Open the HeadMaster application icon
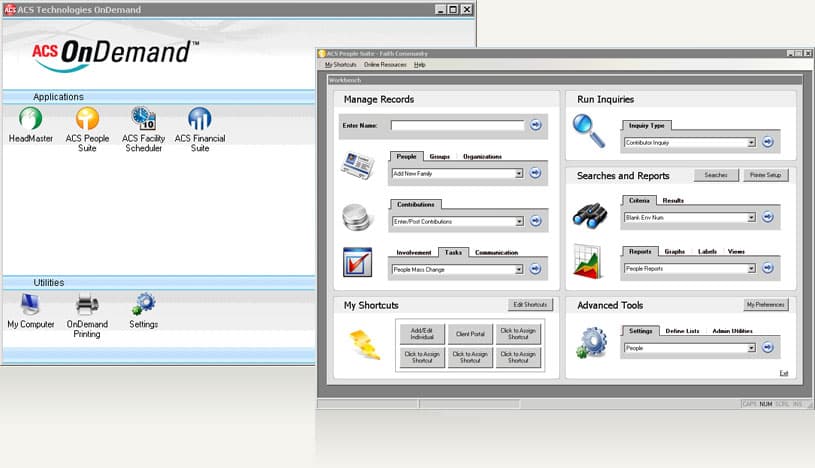 [31, 119]
